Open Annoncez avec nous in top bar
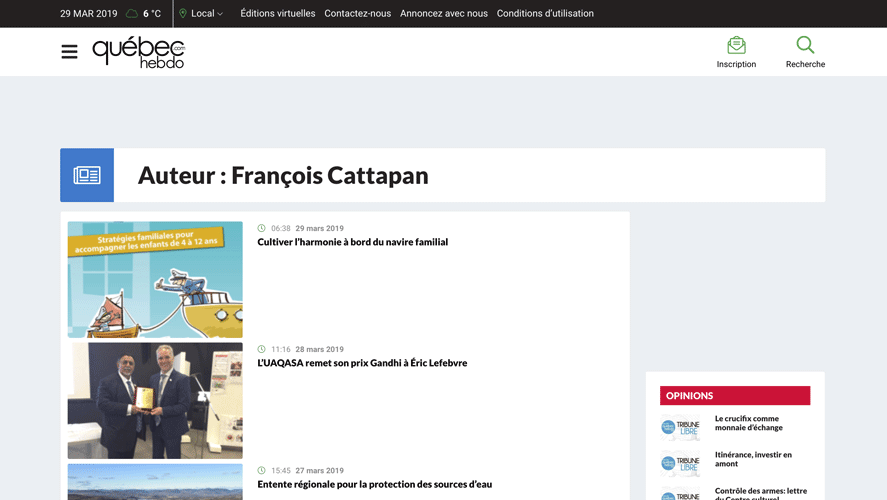 tap(444, 14)
